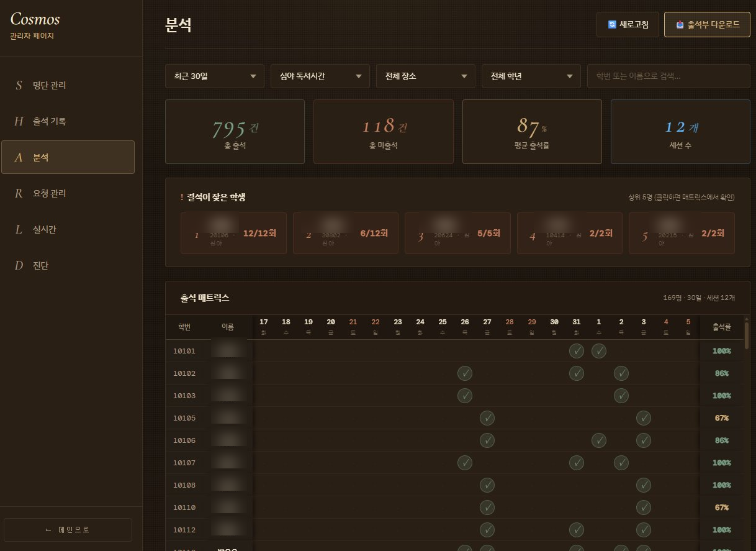Click the D icon for 진단
756x551 pixels.
[19, 265]
